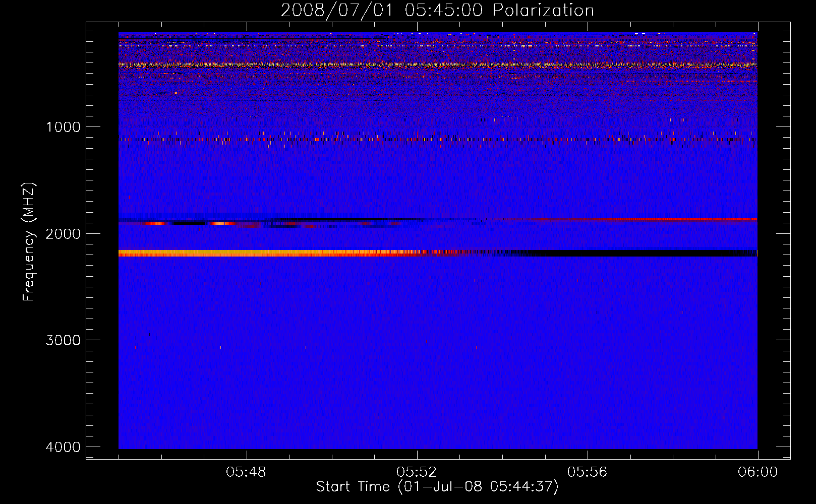Click the plot title '2008/07/01 05:45:00 Polarization'
The image size is (816, 504).
tap(437, 11)
